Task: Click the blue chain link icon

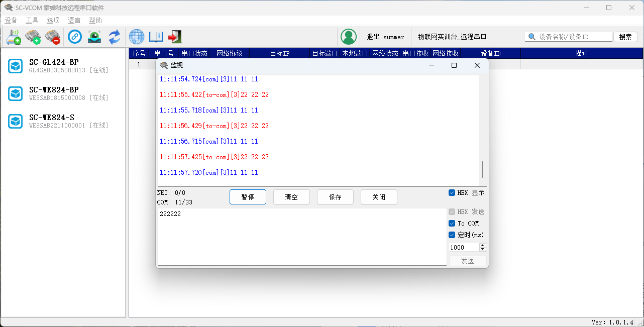Action: point(75,37)
